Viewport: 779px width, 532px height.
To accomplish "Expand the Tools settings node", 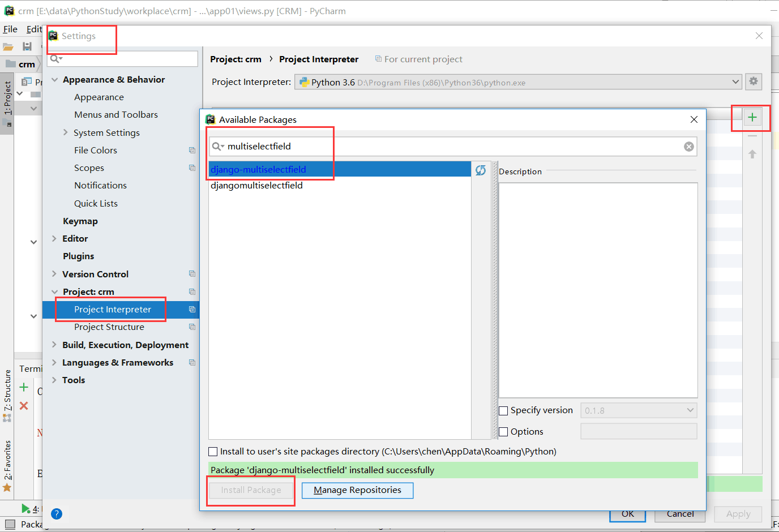I will pos(54,380).
